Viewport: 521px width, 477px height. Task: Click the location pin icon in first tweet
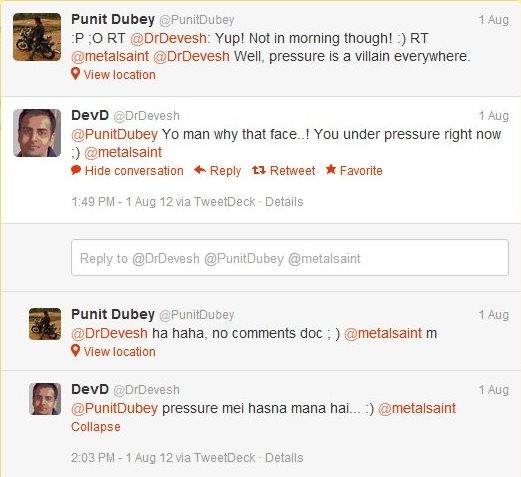coord(76,74)
